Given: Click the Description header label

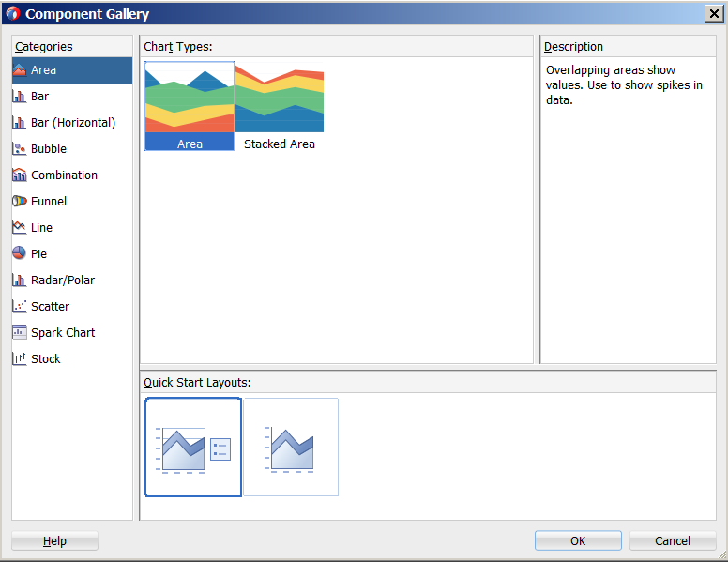Looking at the screenshot, I should [x=573, y=47].
